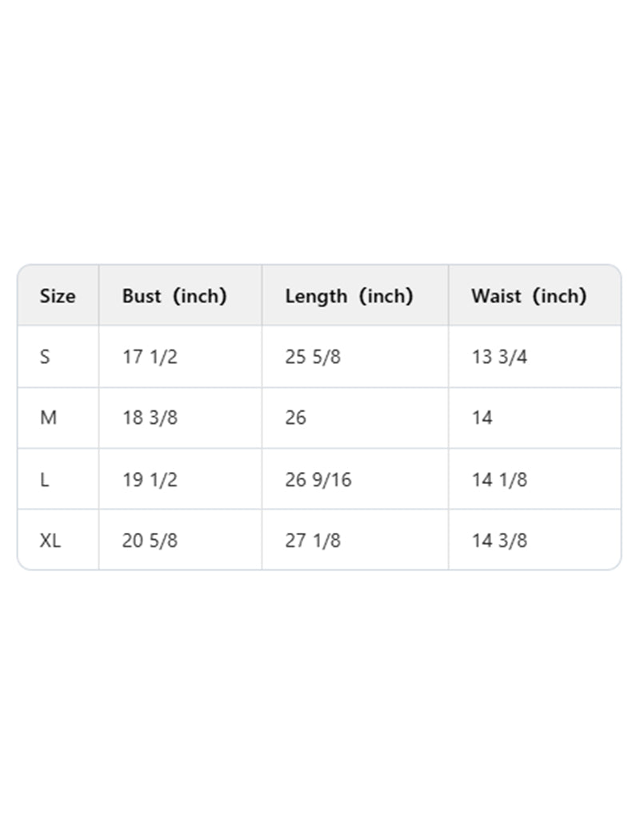
Task: Click bust value 17 1/2
Action: click(x=150, y=357)
